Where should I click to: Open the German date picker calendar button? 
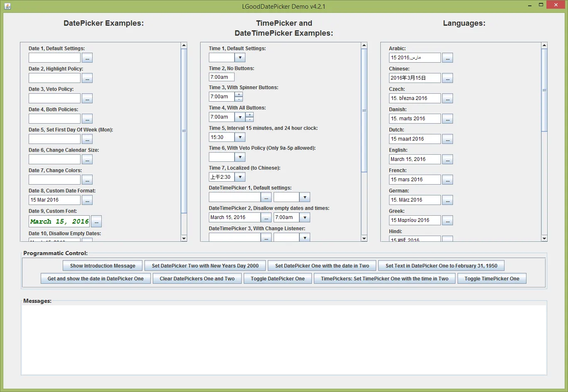point(448,200)
